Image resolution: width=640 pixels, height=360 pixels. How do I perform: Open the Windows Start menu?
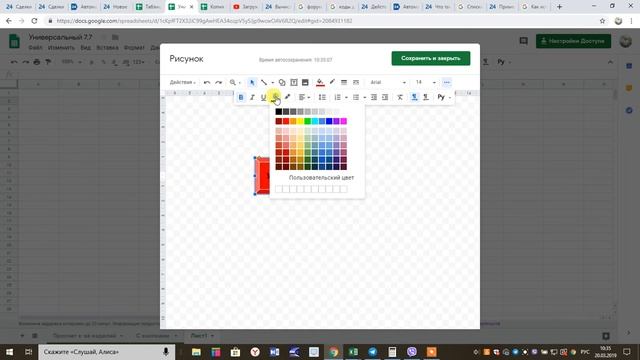point(9,351)
